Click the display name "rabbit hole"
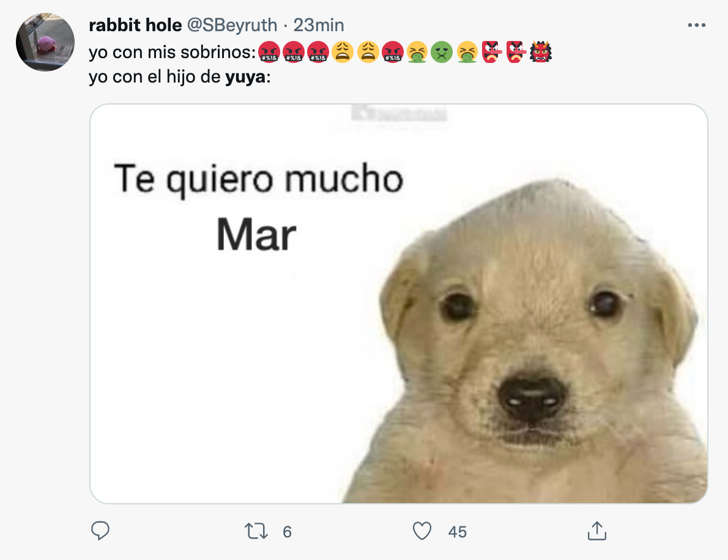 [135, 25]
